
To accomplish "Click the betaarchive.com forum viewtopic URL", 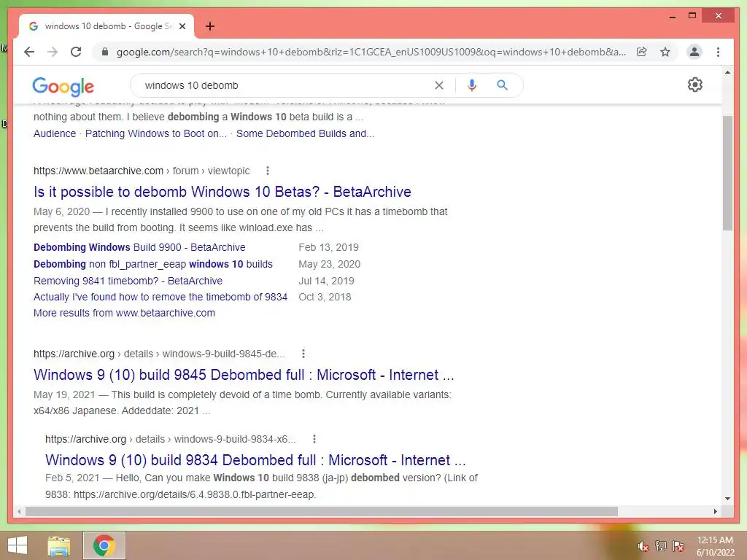I will coord(142,171).
